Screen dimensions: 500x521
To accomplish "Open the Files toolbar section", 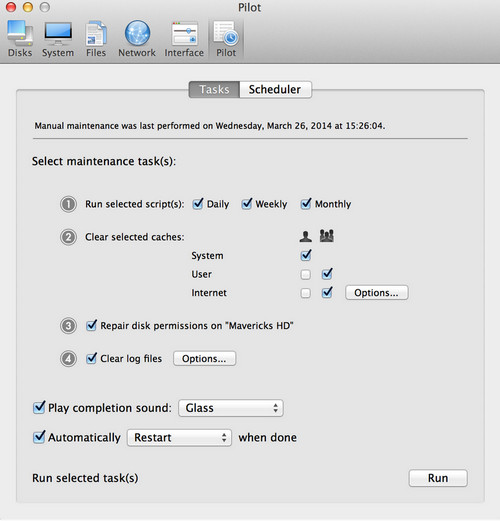I will (96, 39).
